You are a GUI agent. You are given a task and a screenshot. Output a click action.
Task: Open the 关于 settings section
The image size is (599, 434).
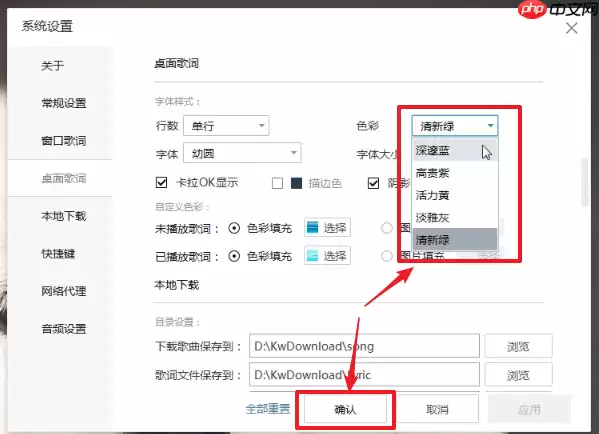(x=52, y=66)
